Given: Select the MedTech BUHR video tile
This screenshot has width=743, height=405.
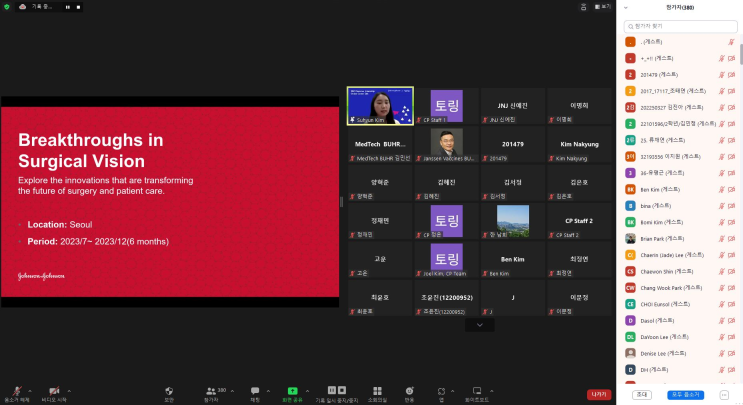Looking at the screenshot, I should click(380, 144).
